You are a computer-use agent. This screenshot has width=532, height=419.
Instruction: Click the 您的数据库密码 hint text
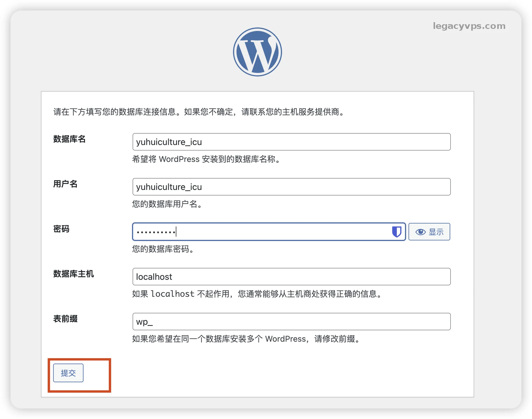(x=163, y=249)
